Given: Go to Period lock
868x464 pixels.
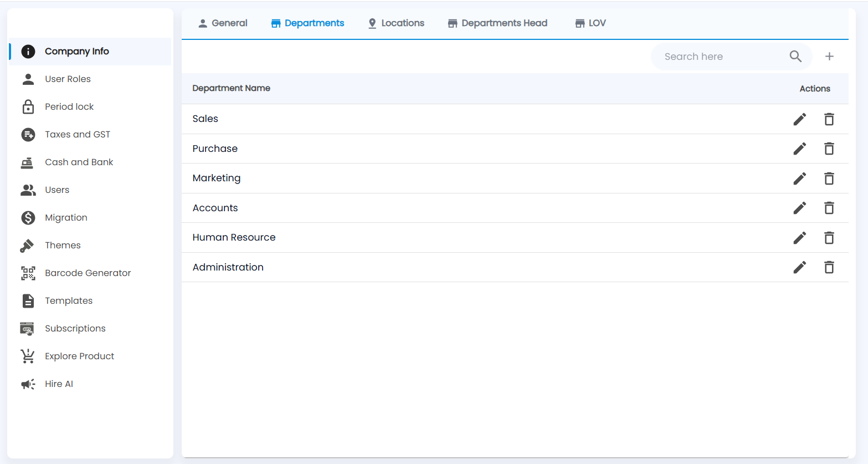Looking at the screenshot, I should [x=90, y=107].
